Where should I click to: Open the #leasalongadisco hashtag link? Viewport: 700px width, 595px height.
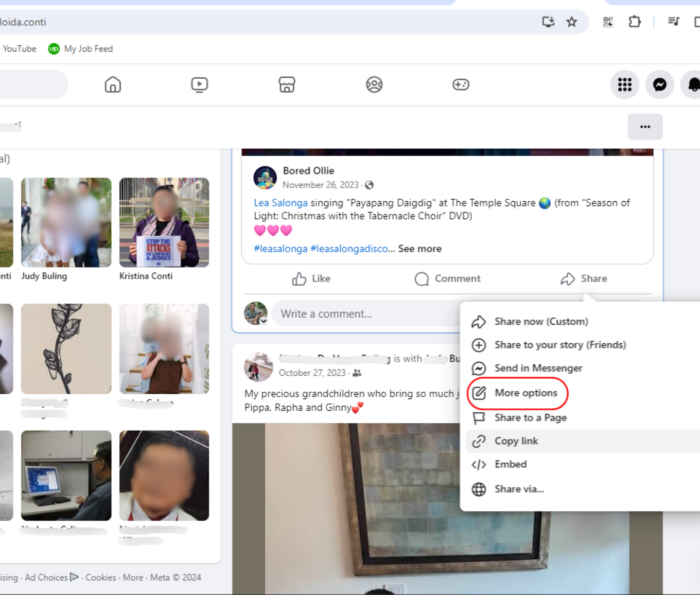(x=350, y=248)
